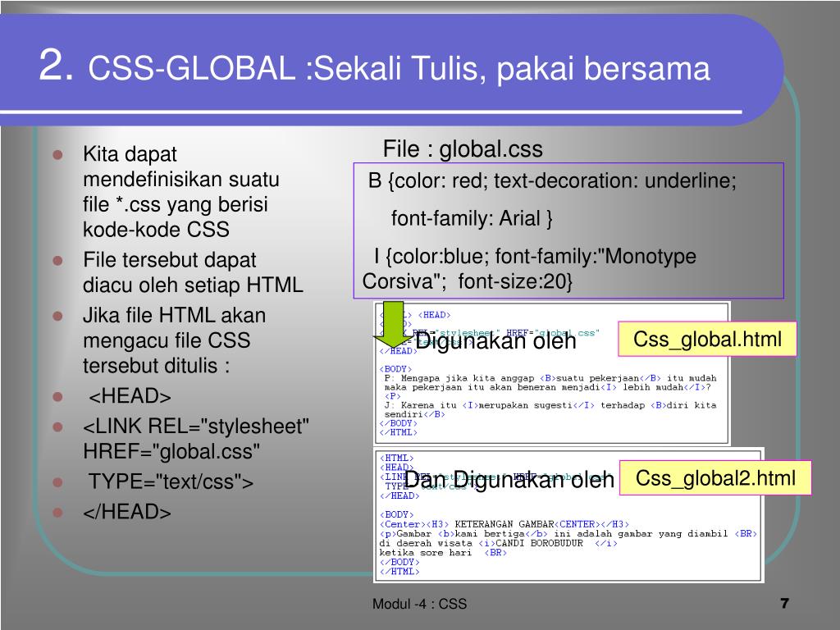Click the code line "di daerah wisata <i>CANDI BOROBUDUR"
Image resolution: width=840 pixels, height=630 pixels.
click(498, 543)
